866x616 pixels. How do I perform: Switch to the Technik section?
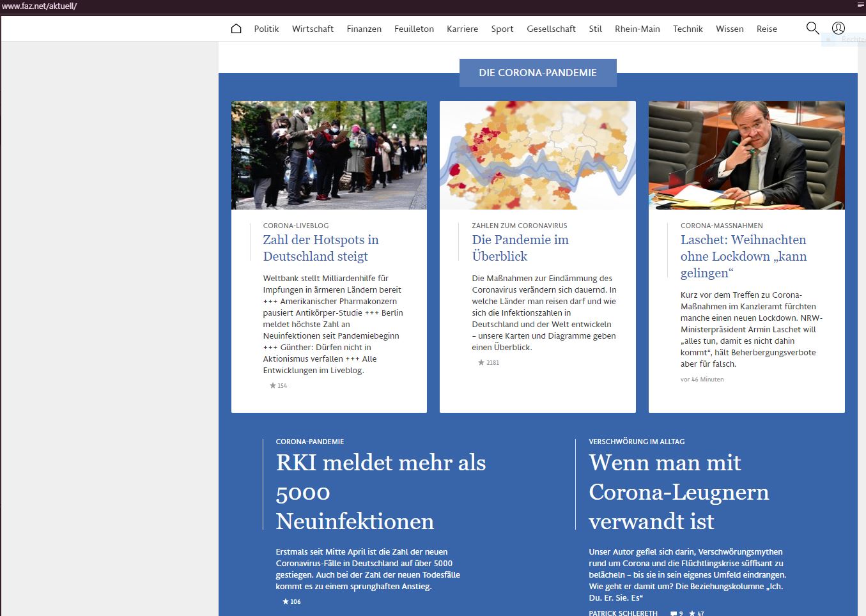(x=688, y=29)
